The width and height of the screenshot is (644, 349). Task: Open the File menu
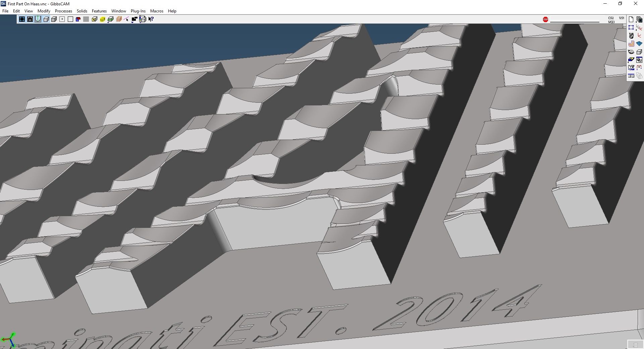(x=5, y=11)
